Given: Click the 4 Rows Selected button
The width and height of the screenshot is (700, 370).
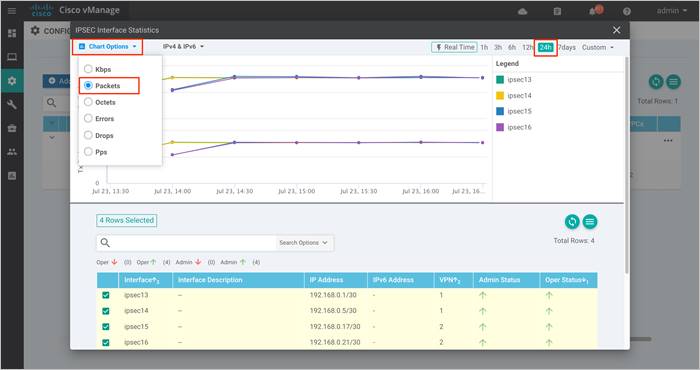Looking at the screenshot, I should pos(126,220).
